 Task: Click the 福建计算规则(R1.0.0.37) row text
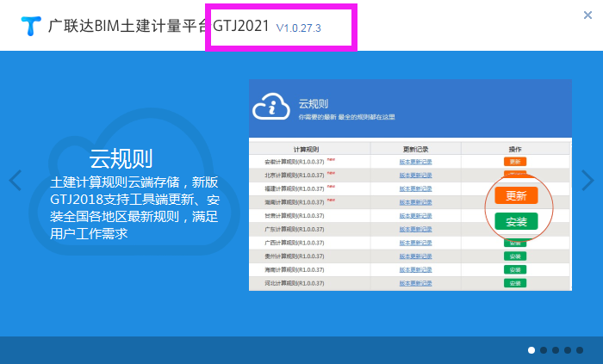[295, 189]
